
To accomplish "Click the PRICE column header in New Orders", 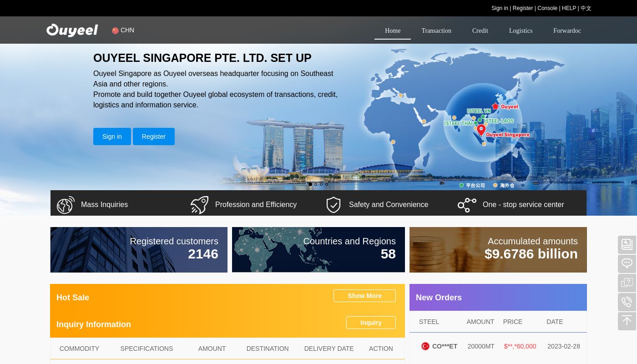I will [x=513, y=322].
